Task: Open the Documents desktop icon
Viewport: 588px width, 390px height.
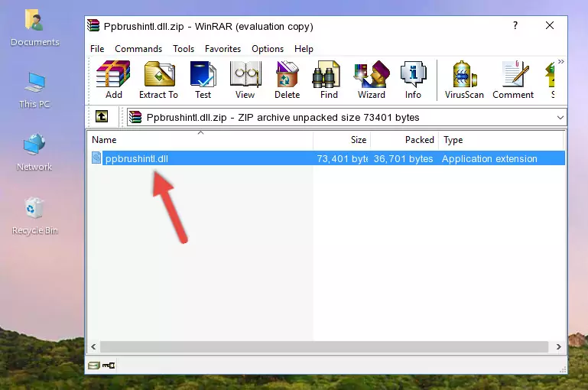Action: coord(34,28)
